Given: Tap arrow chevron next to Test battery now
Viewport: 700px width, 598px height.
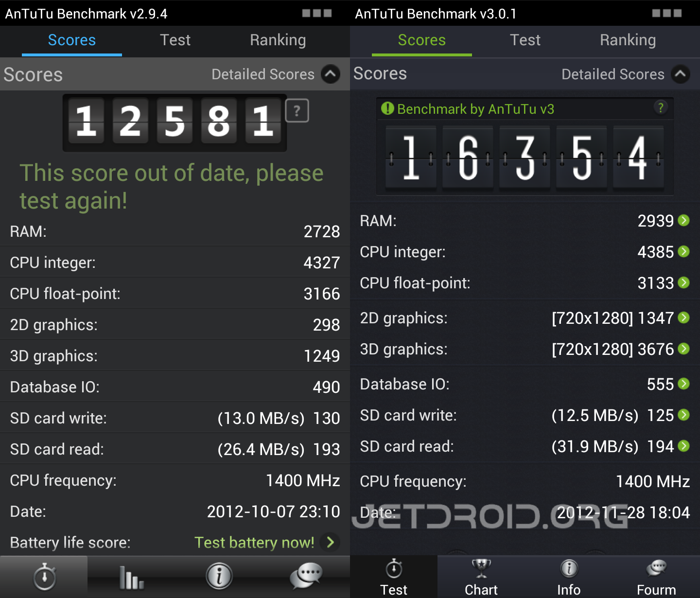Looking at the screenshot, I should 331,542.
